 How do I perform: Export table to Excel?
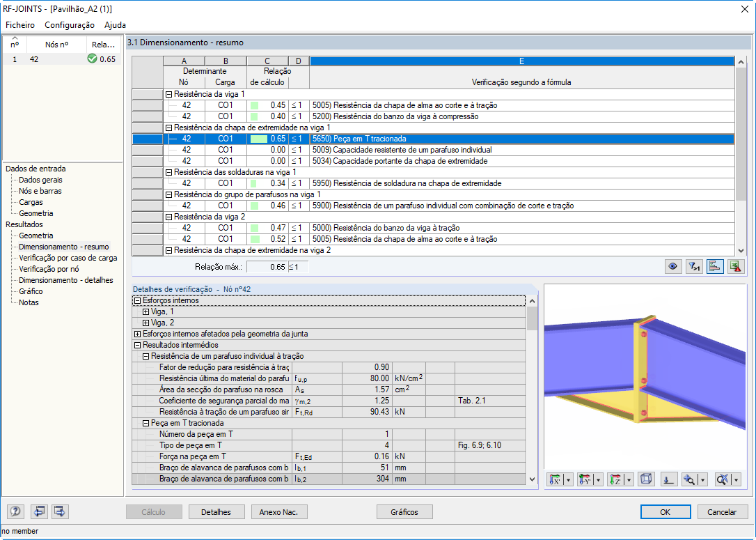[x=735, y=266]
